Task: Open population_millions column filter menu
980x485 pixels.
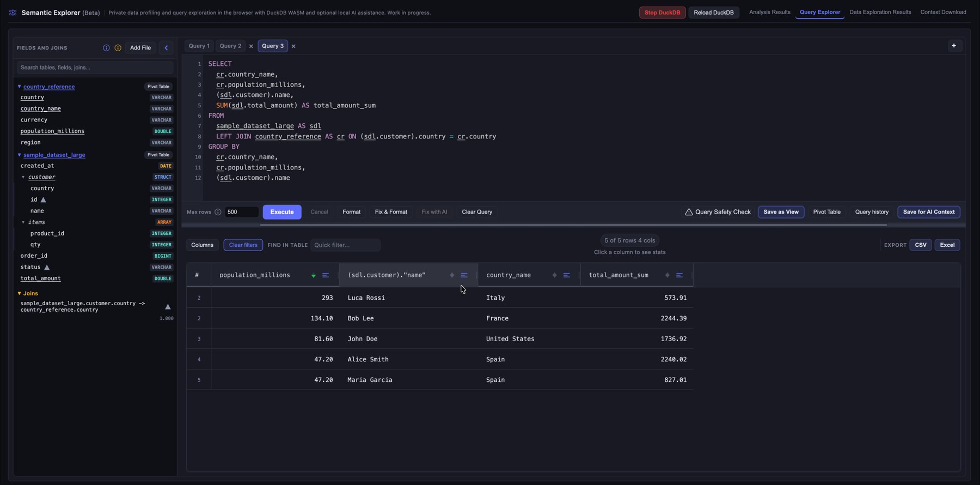Action: click(x=326, y=275)
